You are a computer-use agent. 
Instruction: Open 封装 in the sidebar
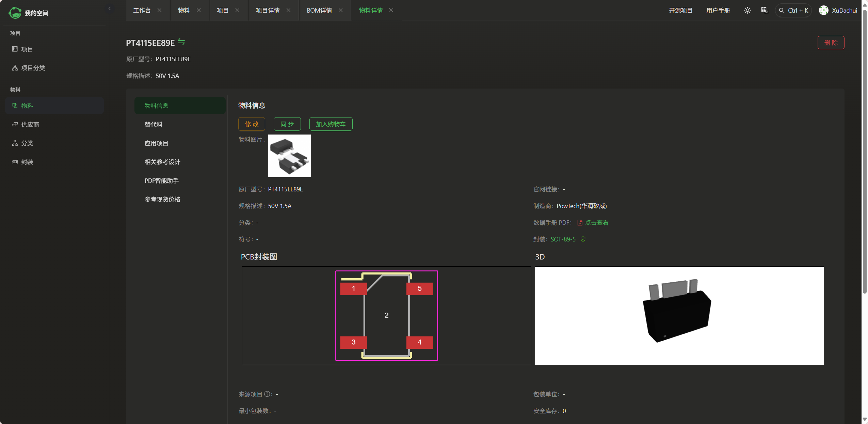[27, 162]
